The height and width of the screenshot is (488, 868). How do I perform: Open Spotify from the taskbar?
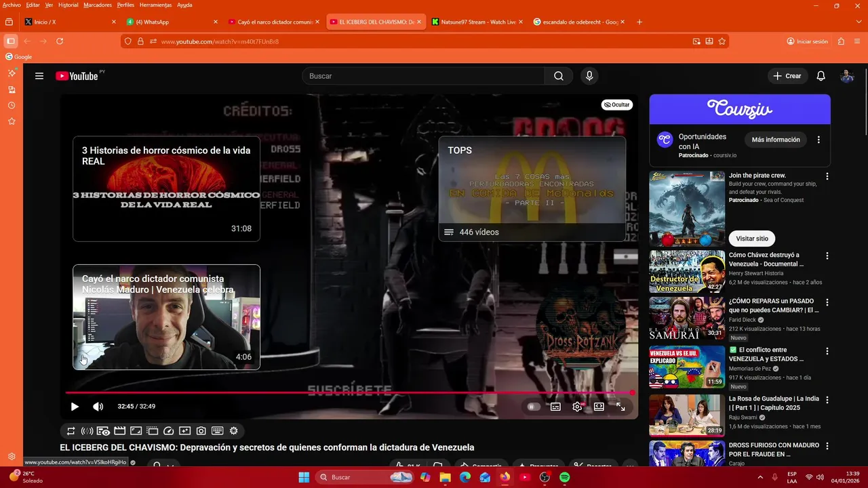click(565, 477)
